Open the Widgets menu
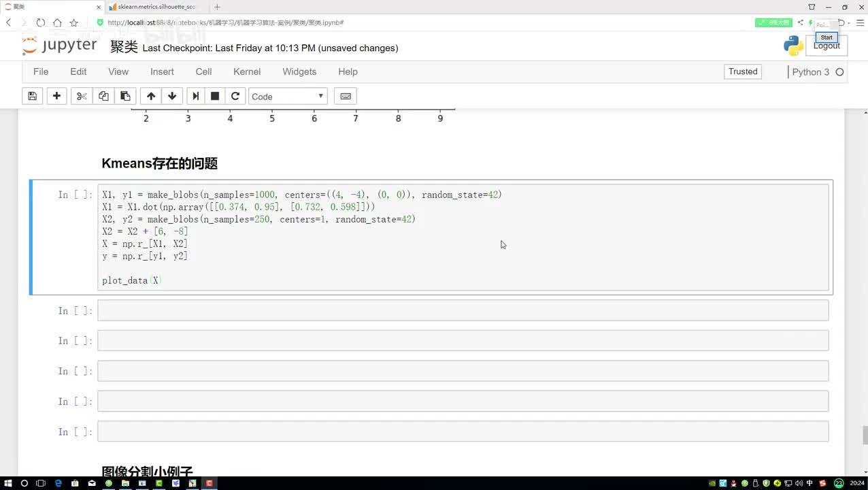868x490 pixels. [x=299, y=71]
